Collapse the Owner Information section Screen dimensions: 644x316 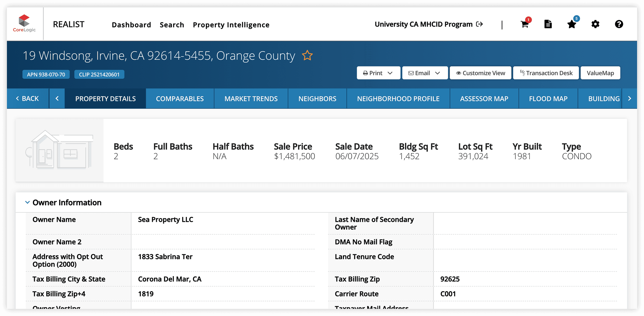[x=27, y=202]
